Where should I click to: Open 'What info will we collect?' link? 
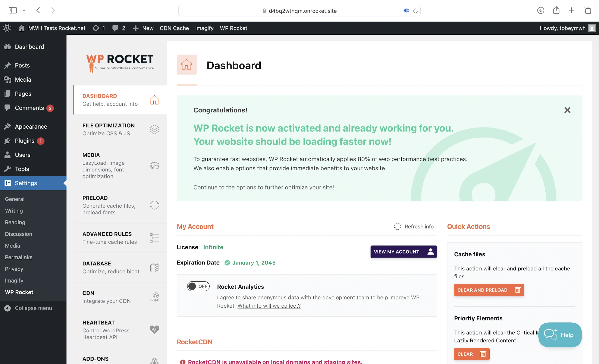269,306
